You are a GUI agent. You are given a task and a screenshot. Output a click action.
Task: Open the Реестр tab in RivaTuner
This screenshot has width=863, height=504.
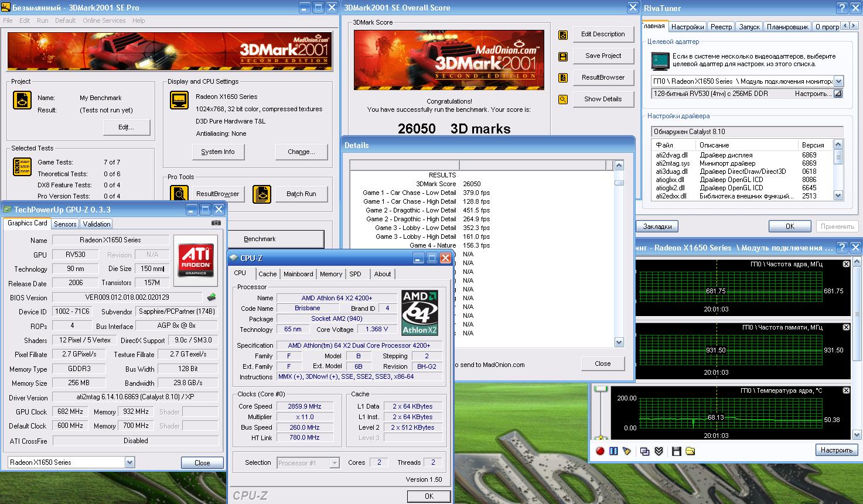pos(721,27)
